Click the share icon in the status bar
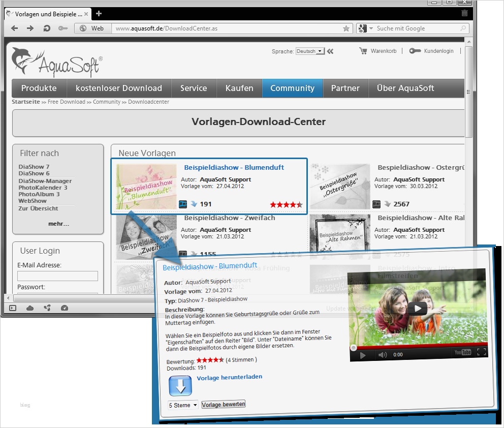Screen dimensions: 504x428 point(47,308)
